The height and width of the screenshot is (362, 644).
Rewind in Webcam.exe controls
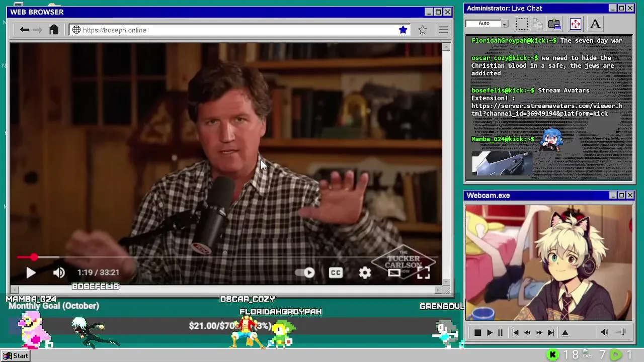coord(527,332)
